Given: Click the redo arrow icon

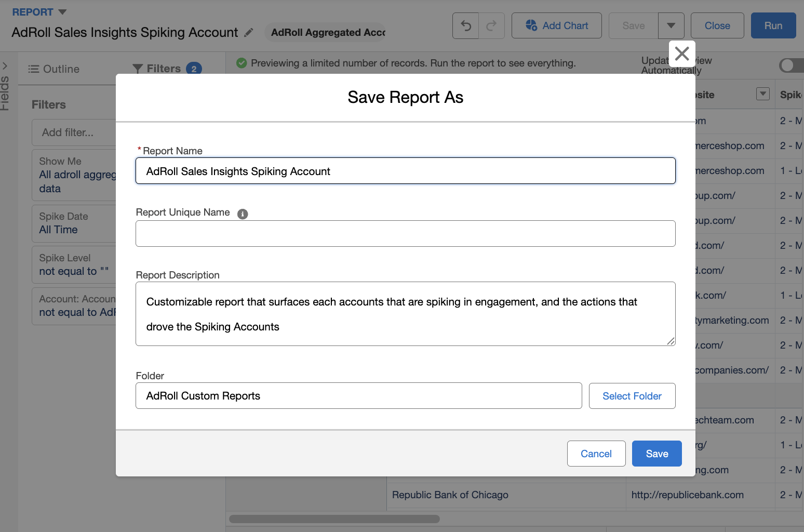Looking at the screenshot, I should [491, 25].
